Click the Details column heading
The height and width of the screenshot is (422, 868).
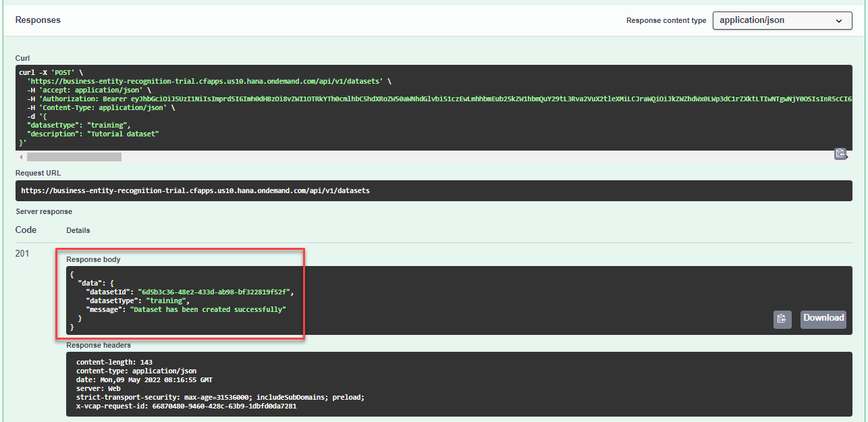[78, 230]
